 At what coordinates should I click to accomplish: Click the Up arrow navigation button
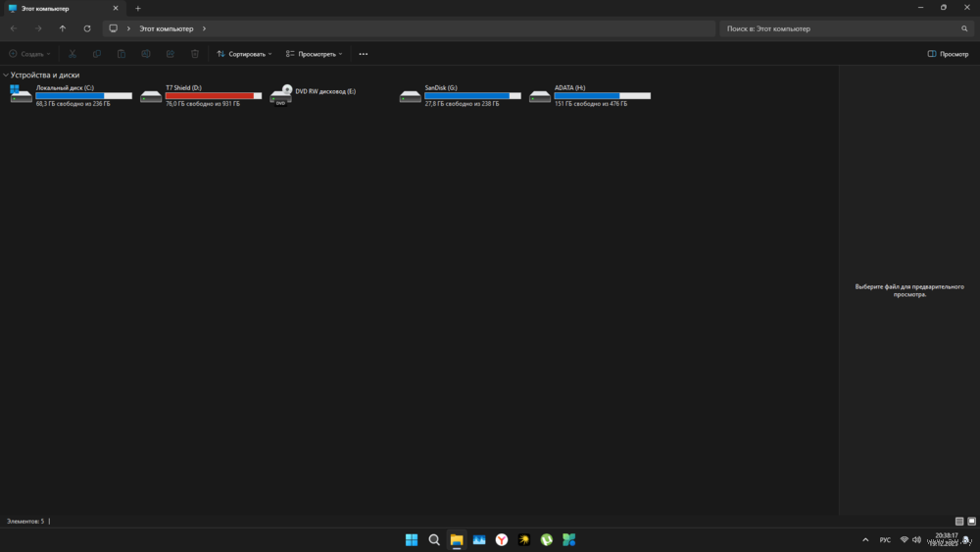[63, 28]
